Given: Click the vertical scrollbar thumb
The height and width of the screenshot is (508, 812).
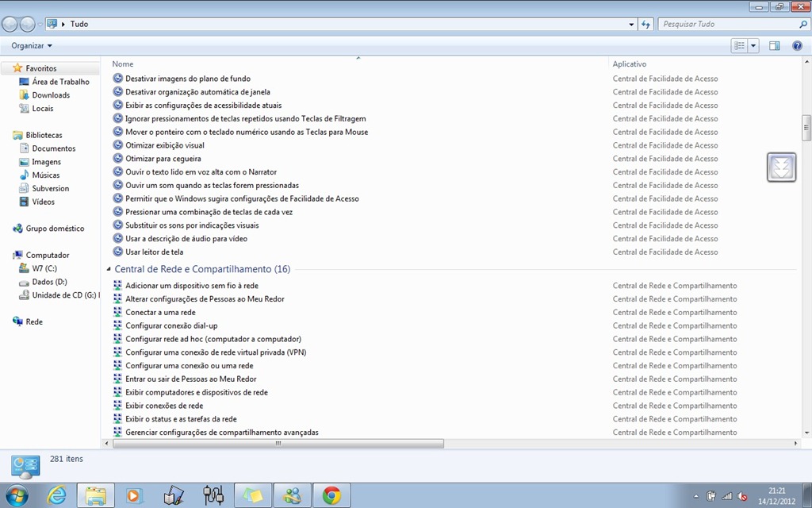Looking at the screenshot, I should [x=806, y=128].
